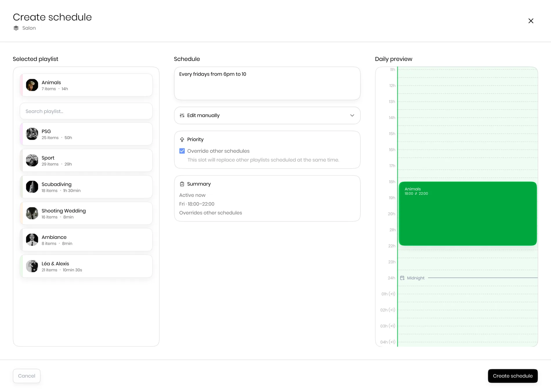Select the PSG playlist thumbnail
The image size is (551, 392).
click(32, 134)
